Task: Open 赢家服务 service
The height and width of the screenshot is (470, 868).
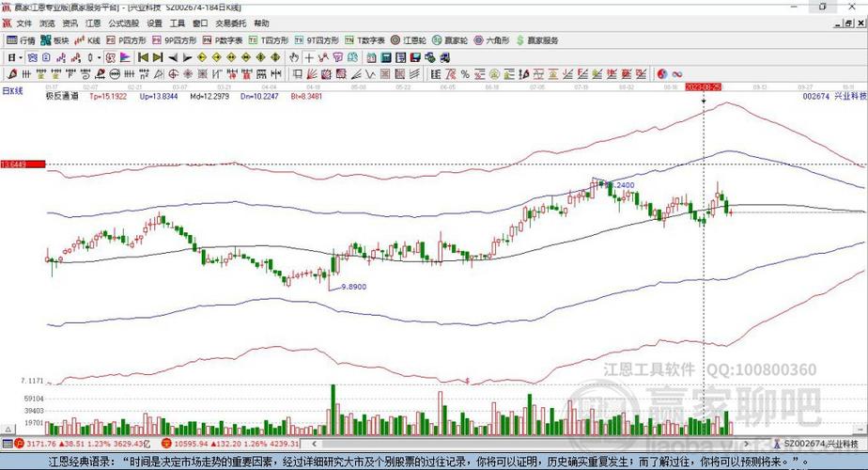Action: tap(537, 40)
